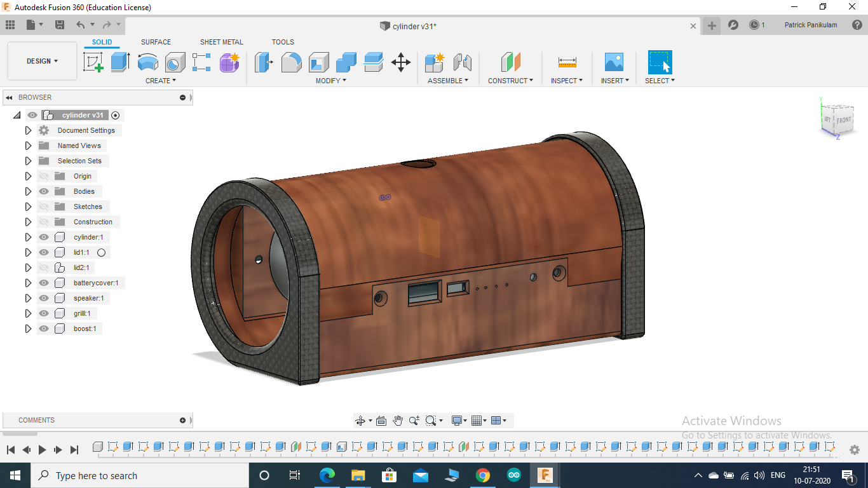Open the CREATE dropdown menu

click(159, 80)
